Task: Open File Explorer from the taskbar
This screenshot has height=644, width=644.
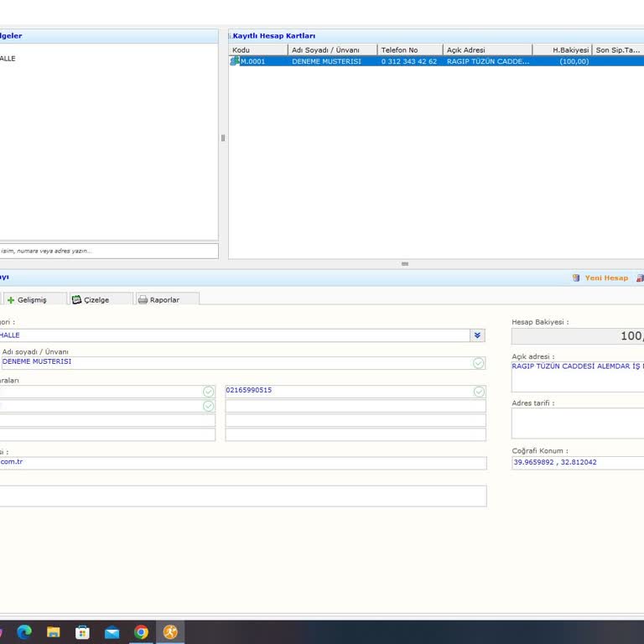Action: tap(53, 632)
